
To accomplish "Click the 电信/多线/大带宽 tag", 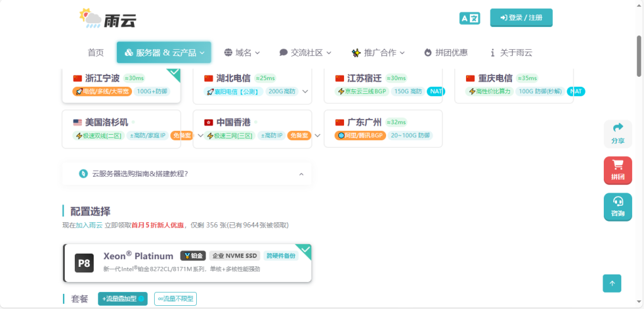I will point(103,91).
